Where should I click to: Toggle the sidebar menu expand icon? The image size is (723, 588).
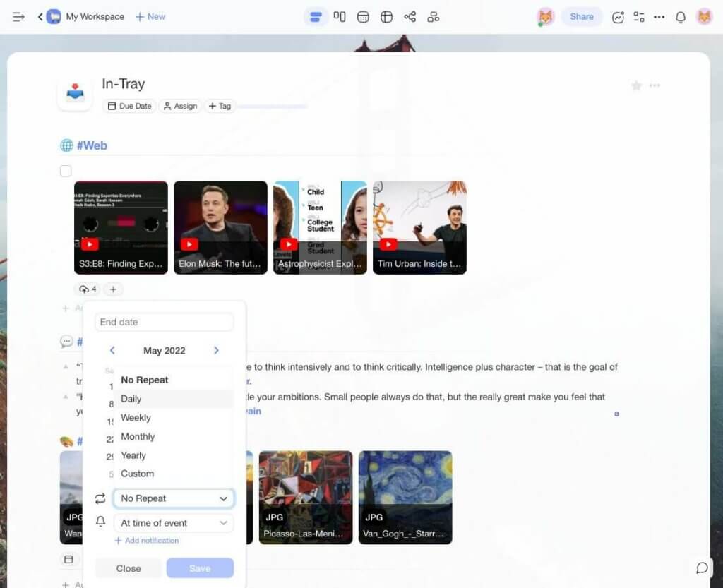(18, 16)
